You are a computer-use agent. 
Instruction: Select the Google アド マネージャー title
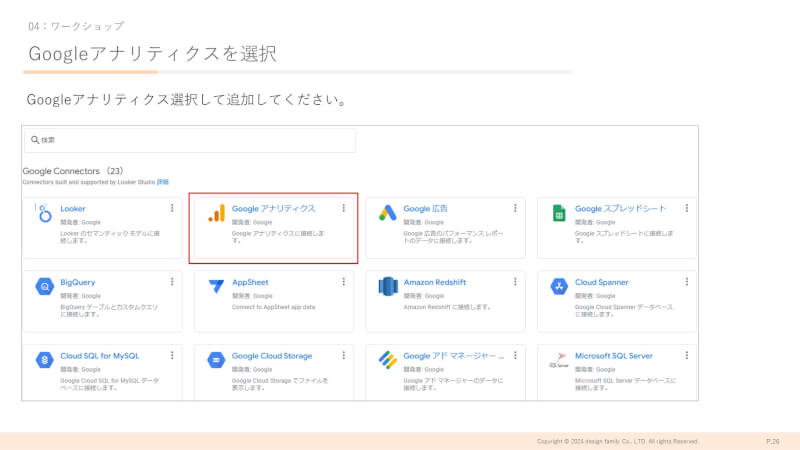454,356
